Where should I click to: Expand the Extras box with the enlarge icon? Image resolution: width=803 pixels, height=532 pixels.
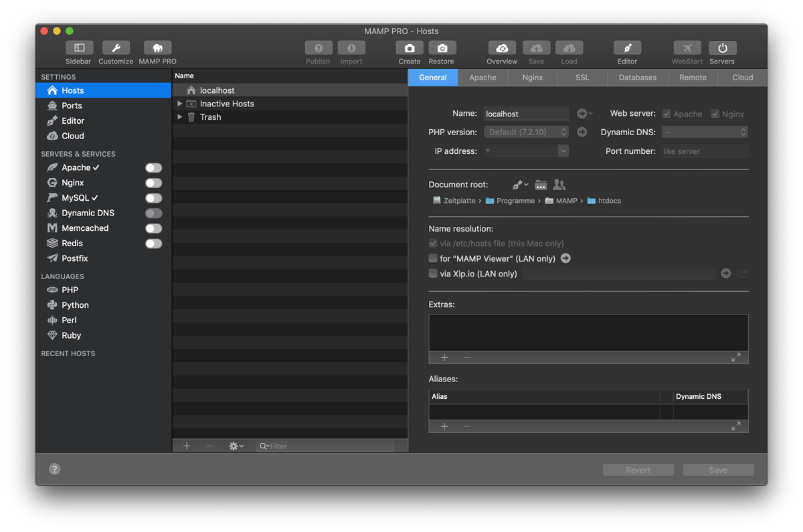tap(736, 357)
